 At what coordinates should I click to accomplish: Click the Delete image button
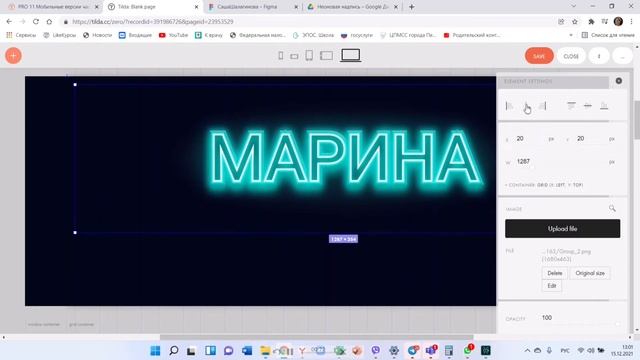click(555, 273)
